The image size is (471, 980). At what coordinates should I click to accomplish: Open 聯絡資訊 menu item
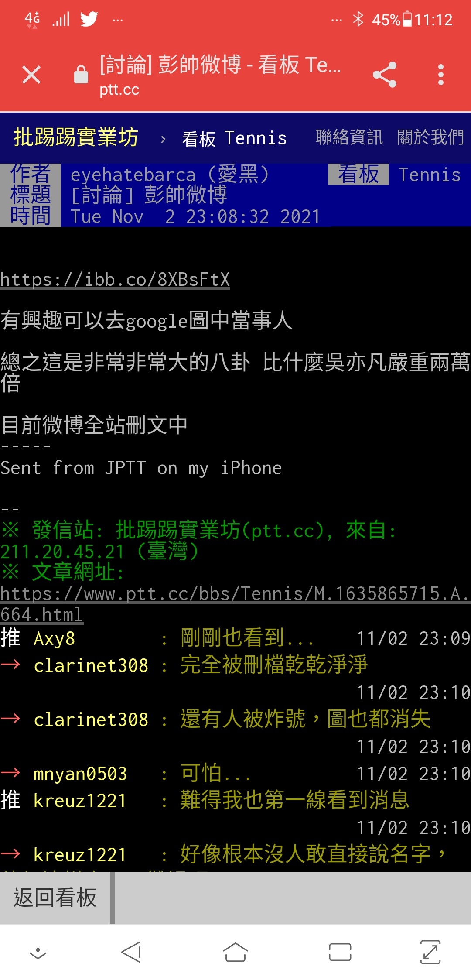tap(349, 138)
